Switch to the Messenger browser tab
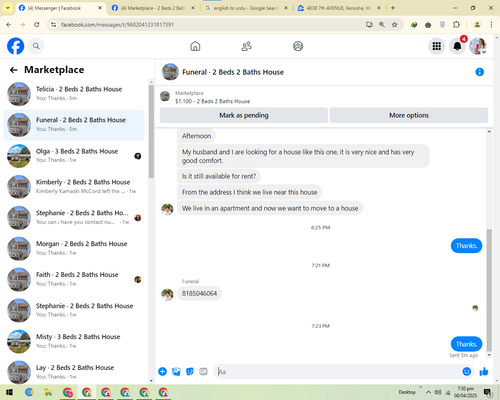 [61, 8]
